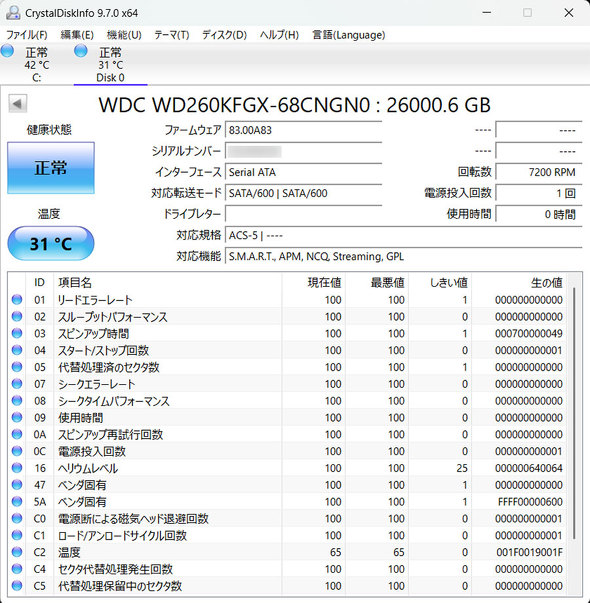Click status orb for ID 01 リードエラーレート
This screenshot has height=603, width=590.
[17, 300]
